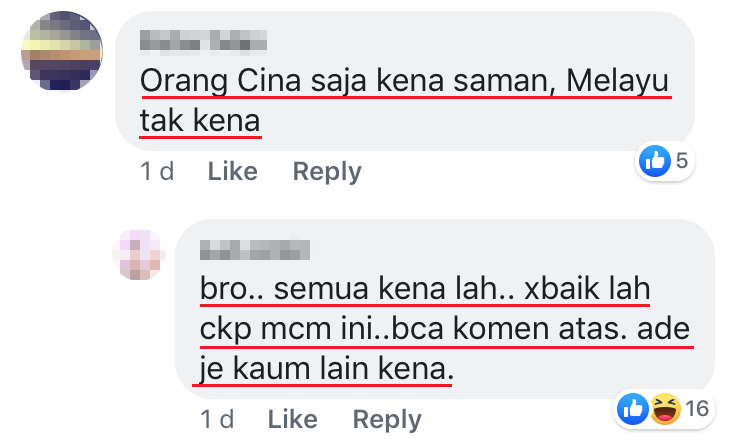Open the first commenter's pixelated profile picture
Viewport: 749px width, 444px height.
tap(62, 51)
